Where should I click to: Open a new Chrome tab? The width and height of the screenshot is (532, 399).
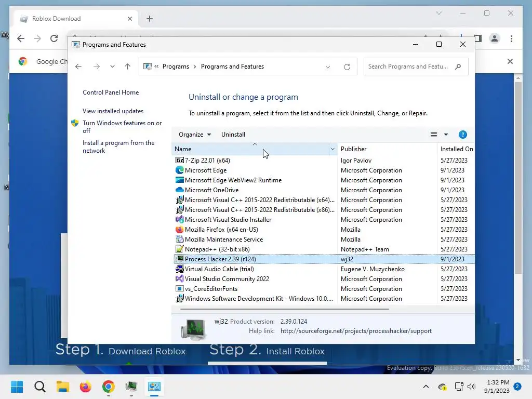coord(150,19)
